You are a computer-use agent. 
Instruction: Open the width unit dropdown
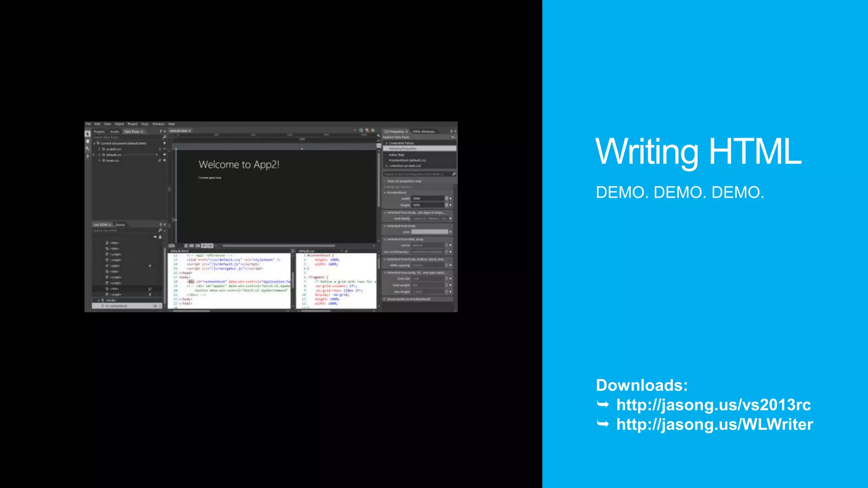pos(446,199)
